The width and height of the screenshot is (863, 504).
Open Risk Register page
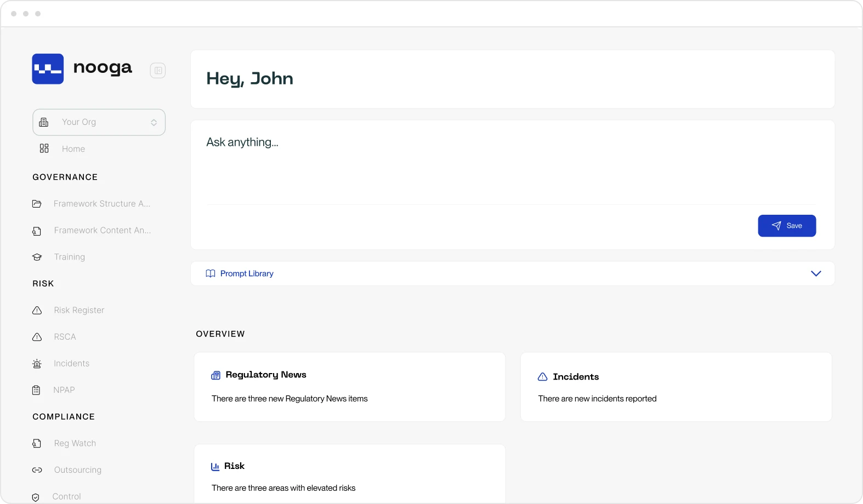coord(79,310)
